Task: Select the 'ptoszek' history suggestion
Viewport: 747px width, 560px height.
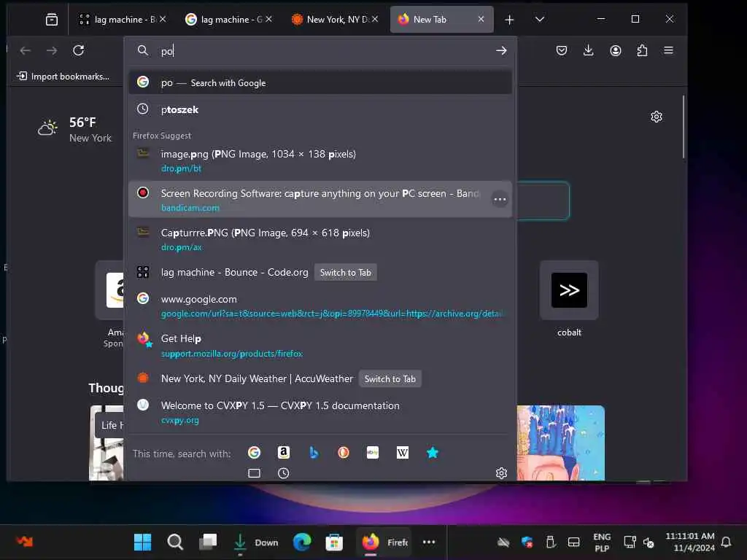Action: click(x=320, y=109)
